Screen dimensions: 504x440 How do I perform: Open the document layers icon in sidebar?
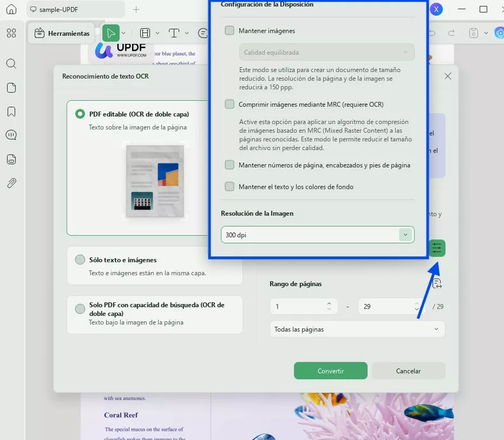click(11, 159)
